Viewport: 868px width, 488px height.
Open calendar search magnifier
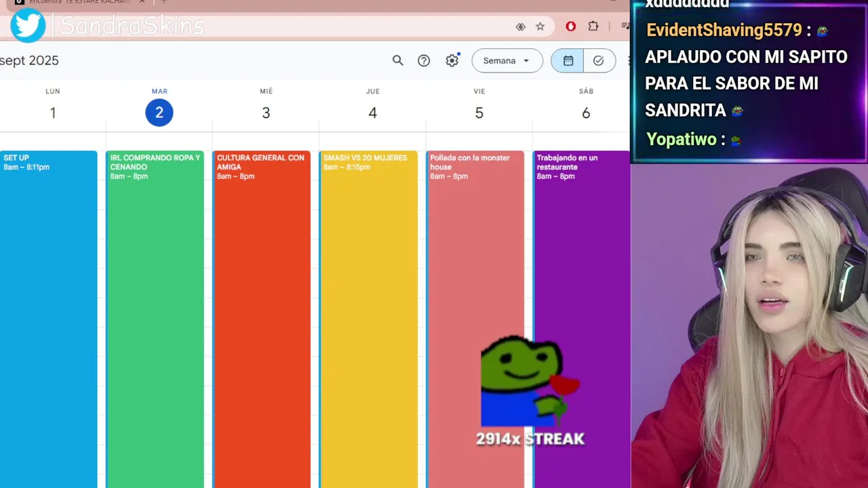pyautogui.click(x=398, y=60)
